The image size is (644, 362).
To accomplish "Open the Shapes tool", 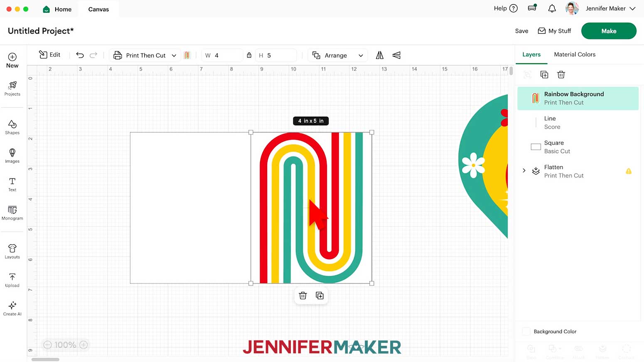I will (12, 127).
